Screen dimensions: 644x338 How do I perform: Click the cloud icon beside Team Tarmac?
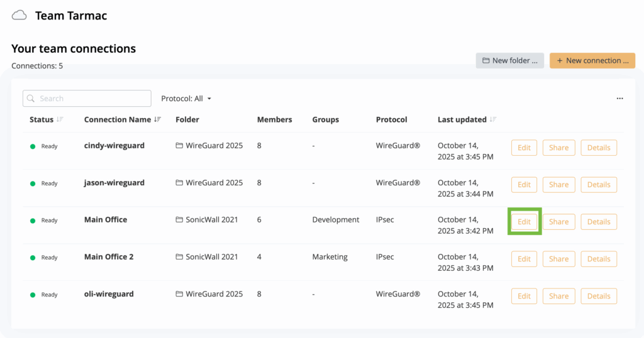tap(19, 15)
